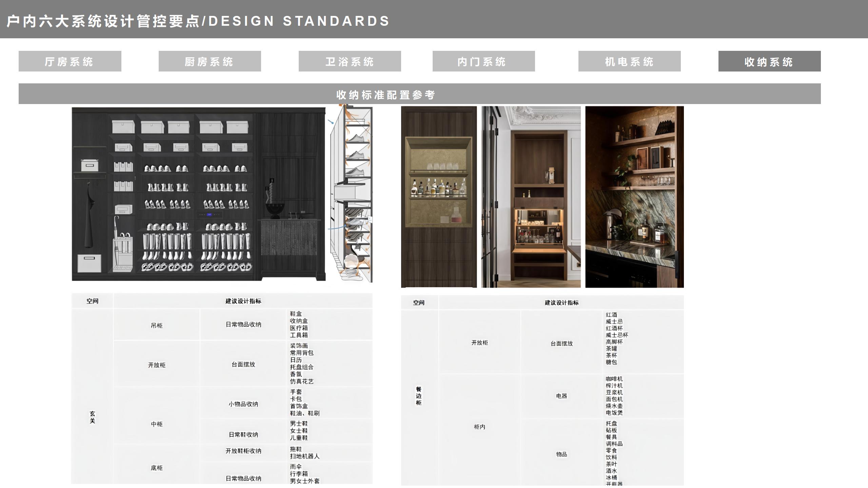The width and height of the screenshot is (868, 488).
Task: Select the black shoe cabinet elevation image
Action: [199, 194]
